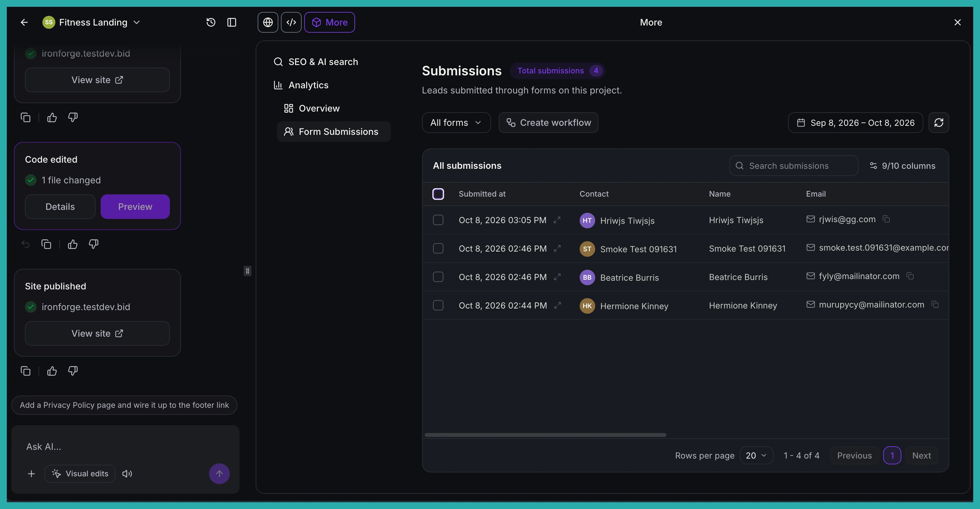Click the Create workflow button
Viewport: 980px width, 509px height.
548,123
